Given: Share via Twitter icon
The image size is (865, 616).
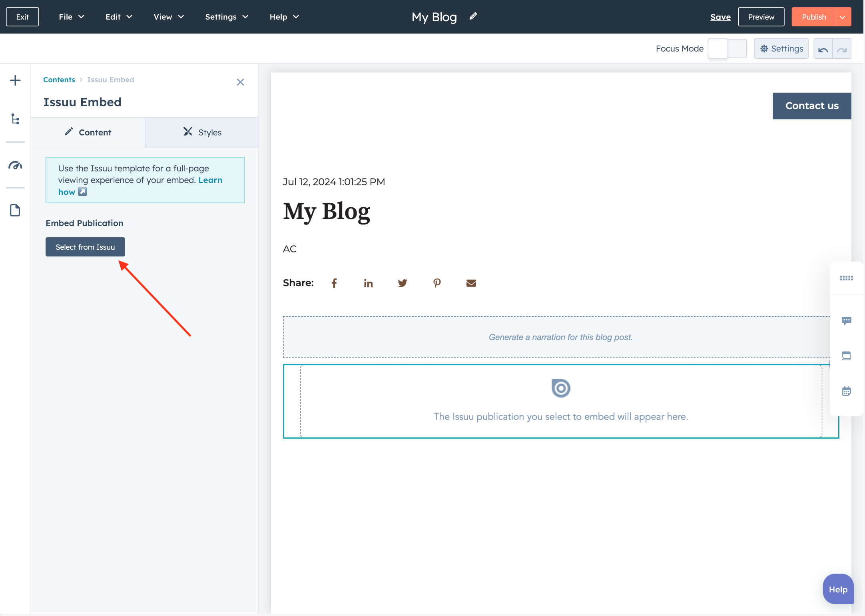Looking at the screenshot, I should point(403,283).
